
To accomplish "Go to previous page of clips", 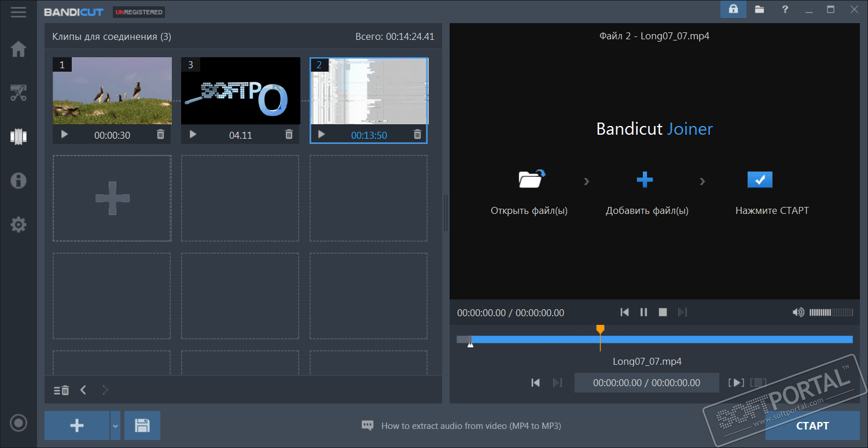I will [83, 390].
